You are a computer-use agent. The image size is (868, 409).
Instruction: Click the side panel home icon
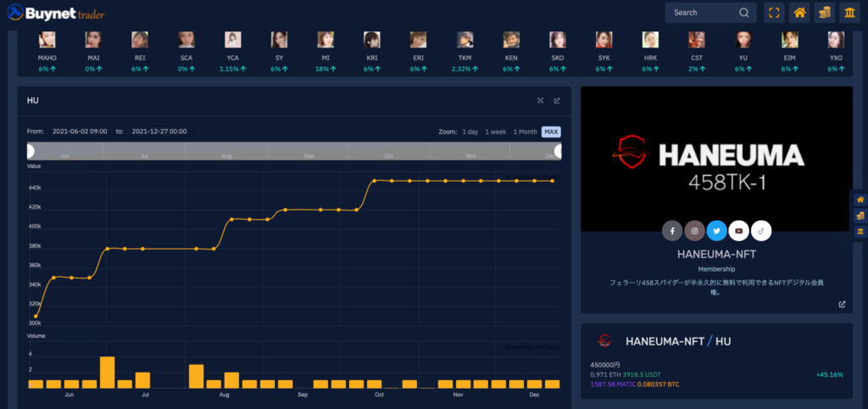point(860,199)
